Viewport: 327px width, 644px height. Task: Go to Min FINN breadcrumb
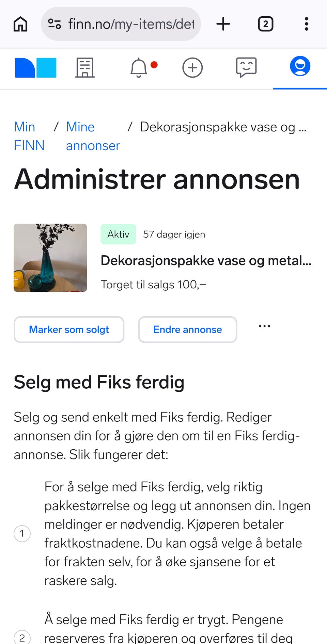point(29,136)
